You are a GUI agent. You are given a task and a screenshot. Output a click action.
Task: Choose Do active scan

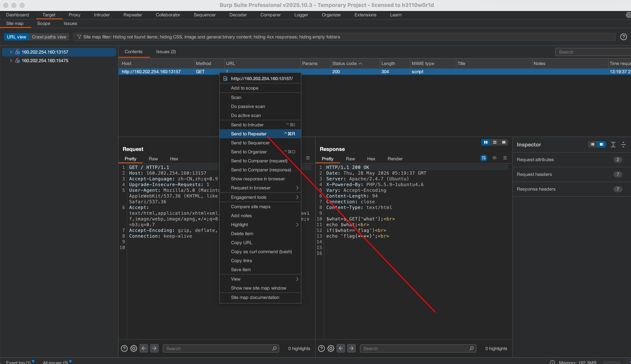pyautogui.click(x=260, y=115)
